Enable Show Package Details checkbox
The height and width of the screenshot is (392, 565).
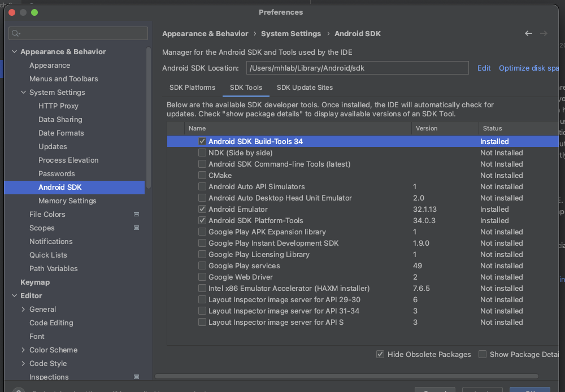pos(483,354)
